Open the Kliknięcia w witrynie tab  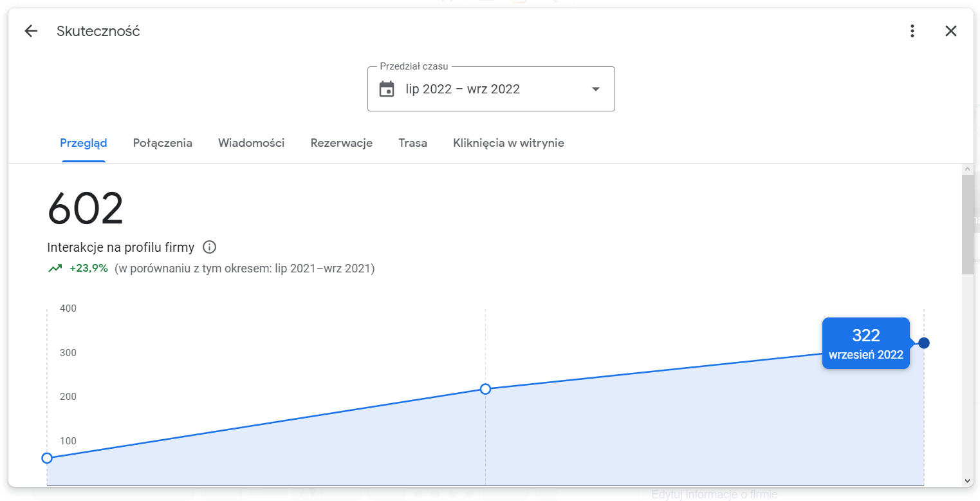point(508,143)
